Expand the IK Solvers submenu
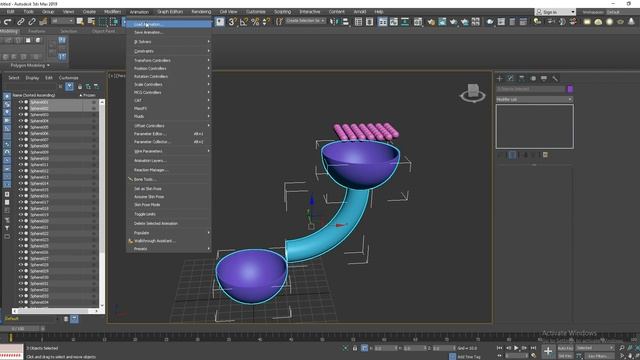The height and width of the screenshot is (360, 640). 169,42
